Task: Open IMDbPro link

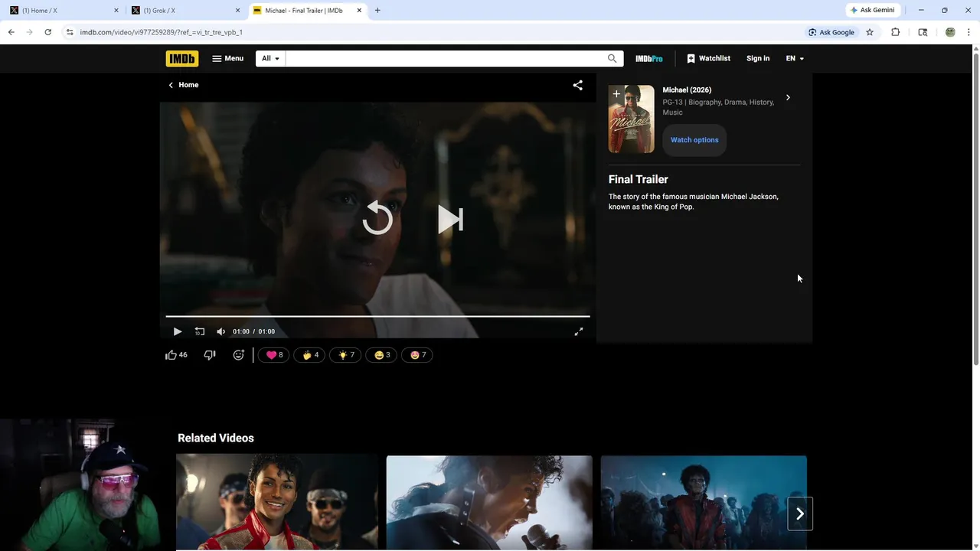Action: (x=649, y=58)
